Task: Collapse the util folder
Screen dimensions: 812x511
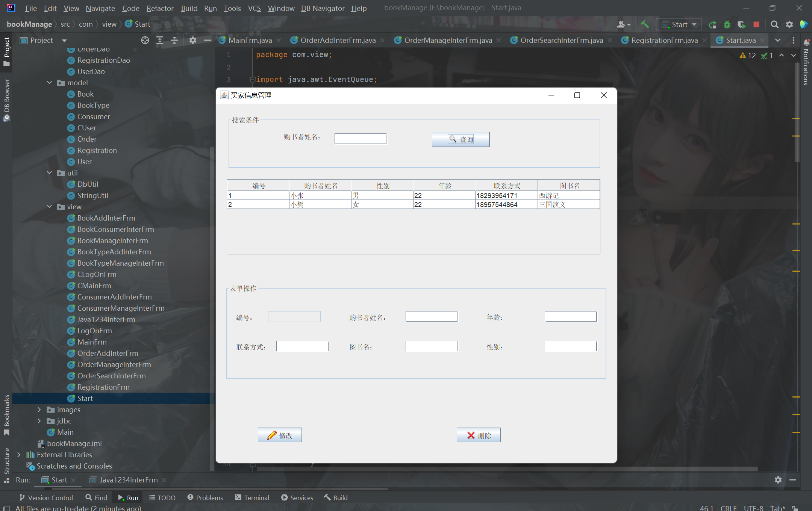Action: pos(49,173)
